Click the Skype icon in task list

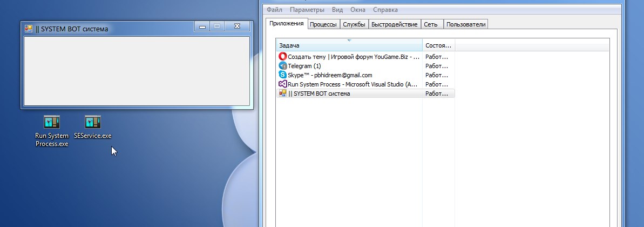(282, 75)
